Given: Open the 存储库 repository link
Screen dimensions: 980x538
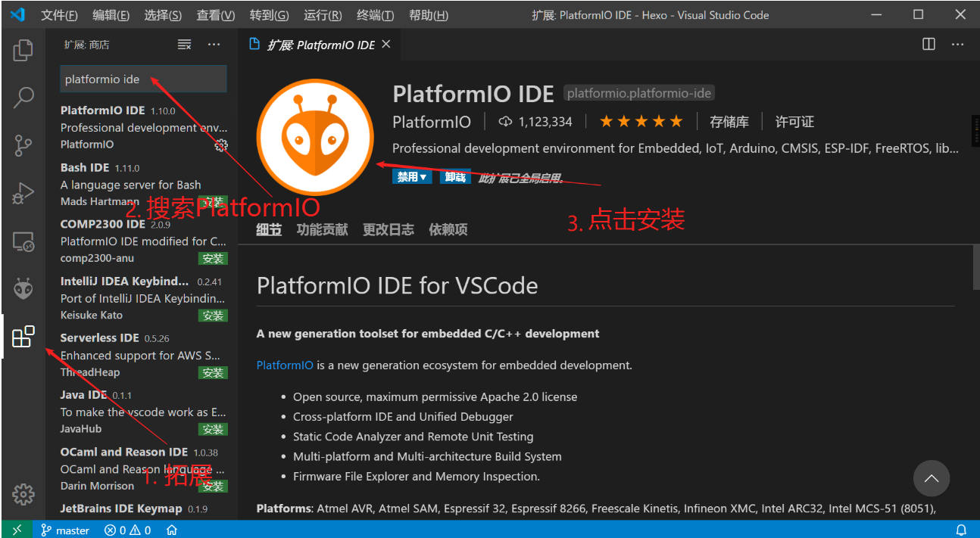Looking at the screenshot, I should (x=729, y=122).
